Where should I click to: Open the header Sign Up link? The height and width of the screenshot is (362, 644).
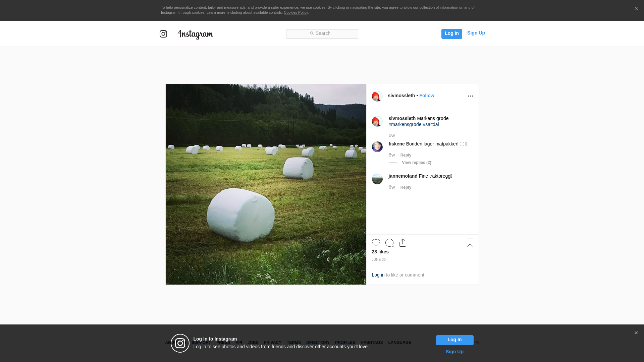(x=476, y=33)
